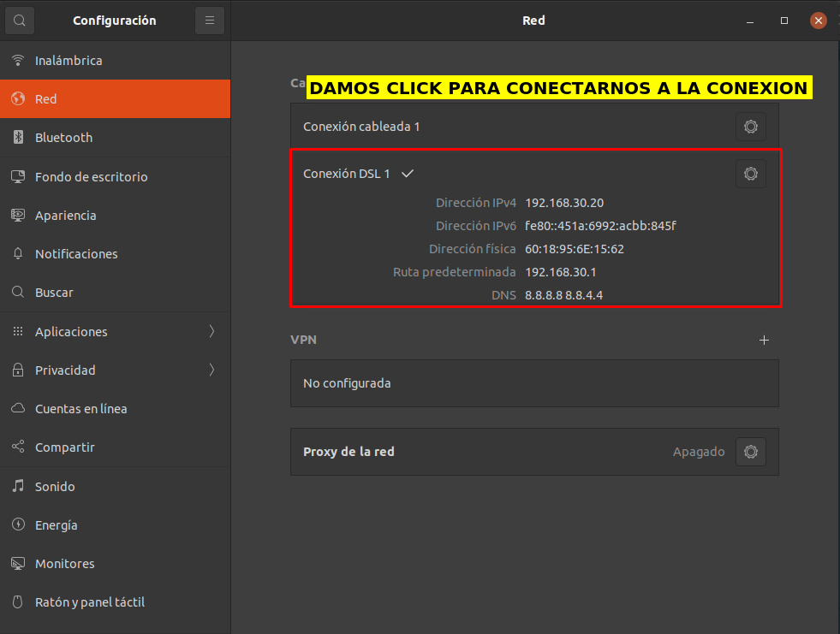Viewport: 840px width, 634px height.
Task: Click the search icon in Configuración header
Action: click(x=20, y=21)
